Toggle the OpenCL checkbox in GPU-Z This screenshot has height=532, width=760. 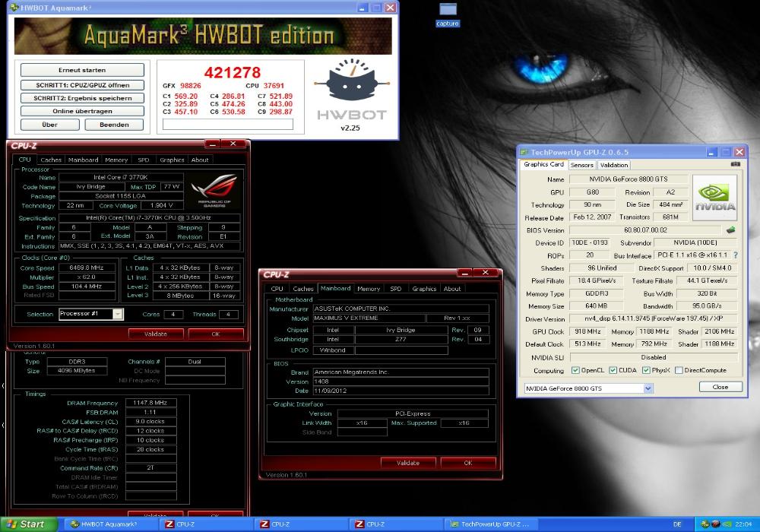(x=575, y=370)
